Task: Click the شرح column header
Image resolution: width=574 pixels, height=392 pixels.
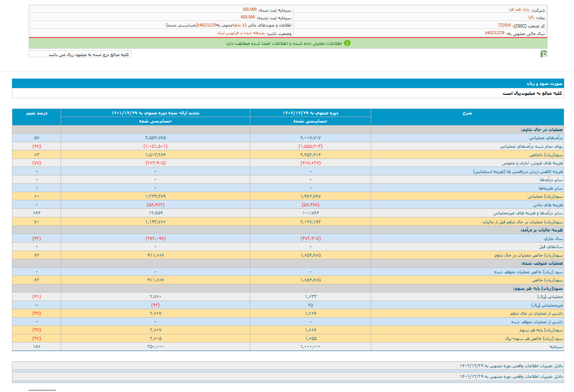Action: [x=467, y=113]
